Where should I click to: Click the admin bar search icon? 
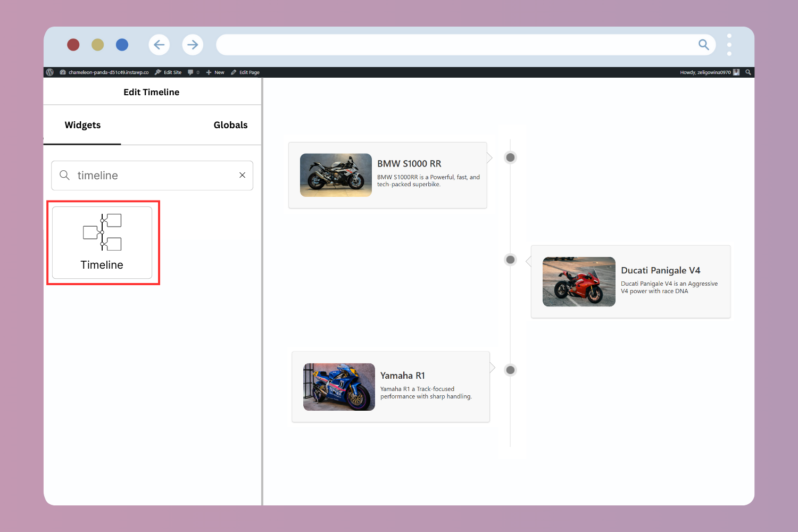pos(748,72)
